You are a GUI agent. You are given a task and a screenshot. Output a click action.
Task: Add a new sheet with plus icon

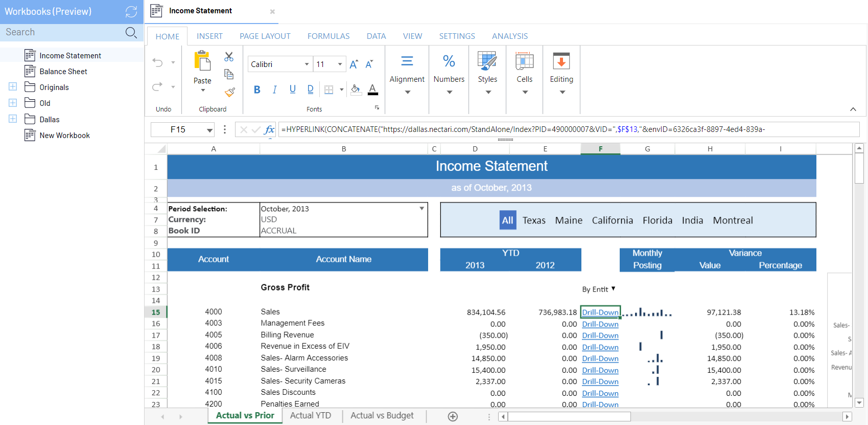pos(453,416)
